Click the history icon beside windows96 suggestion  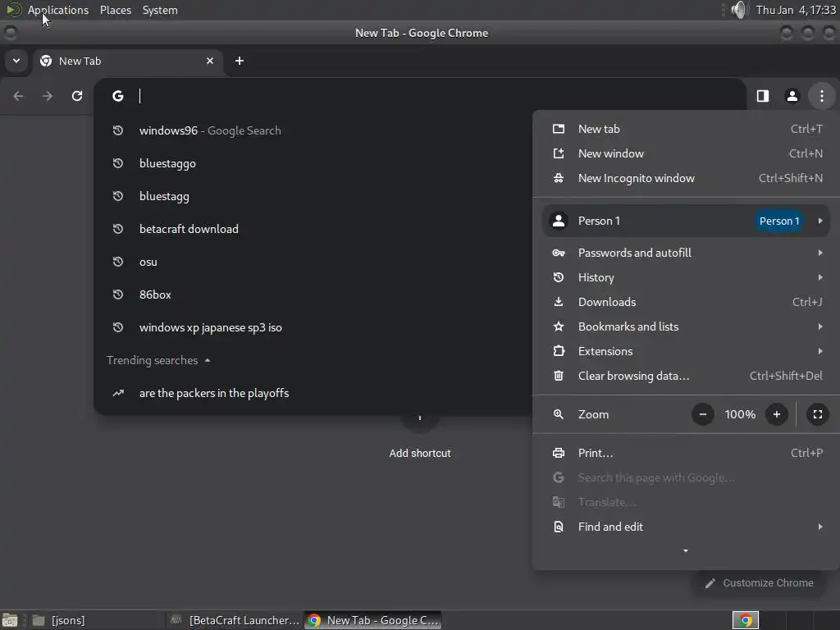coord(118,130)
